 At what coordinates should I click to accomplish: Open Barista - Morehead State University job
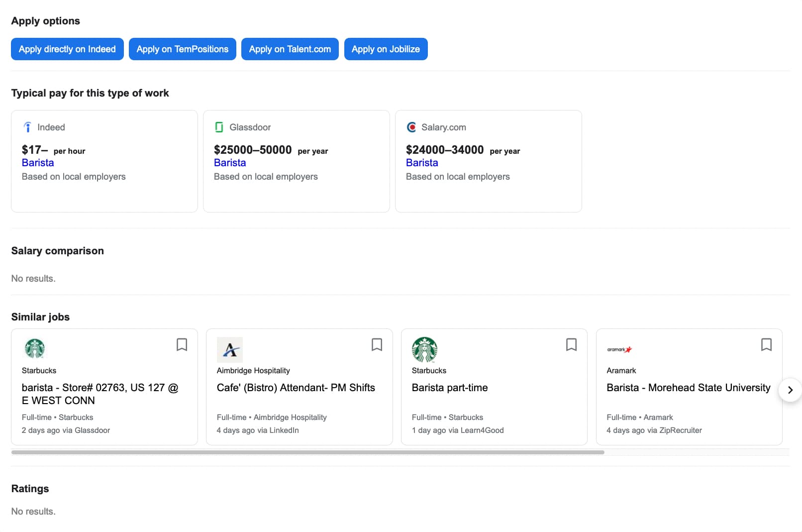(689, 388)
